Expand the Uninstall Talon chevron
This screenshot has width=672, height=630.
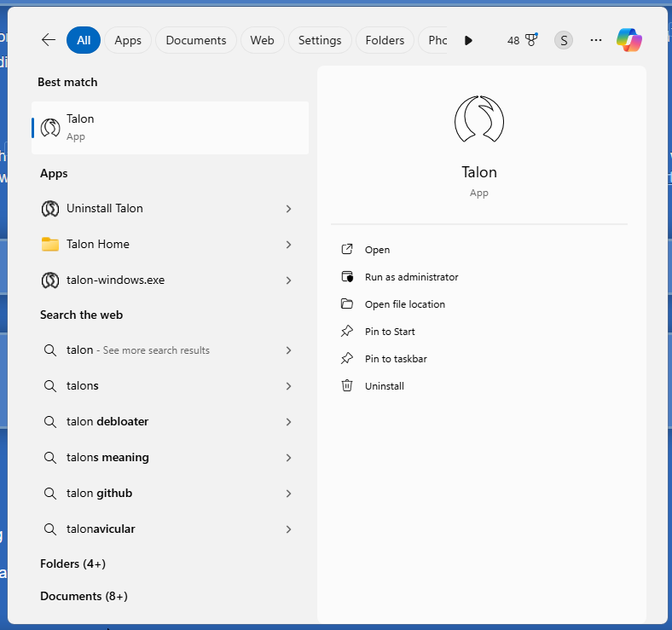coord(288,209)
